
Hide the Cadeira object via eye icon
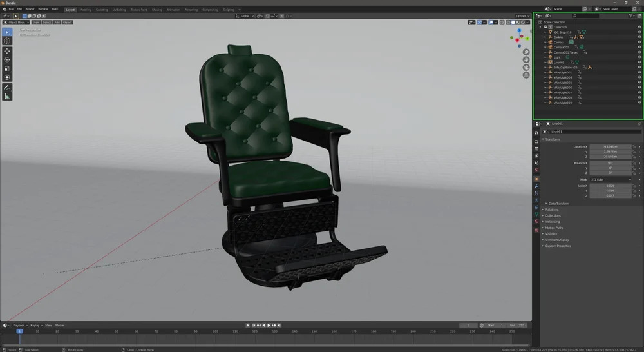pyautogui.click(x=639, y=37)
